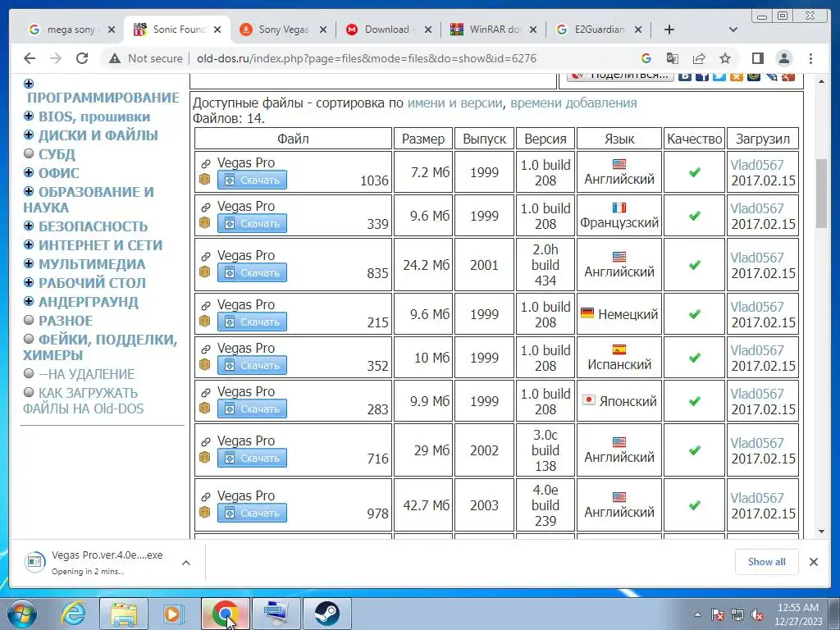Click Show all downloads button
This screenshot has width=840, height=630.
(x=767, y=562)
